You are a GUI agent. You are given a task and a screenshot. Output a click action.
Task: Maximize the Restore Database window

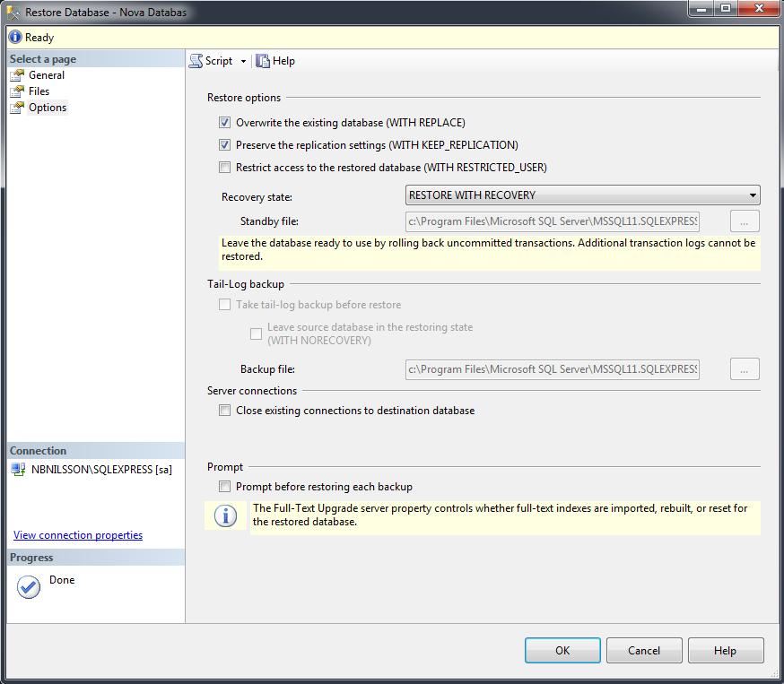coord(726,8)
